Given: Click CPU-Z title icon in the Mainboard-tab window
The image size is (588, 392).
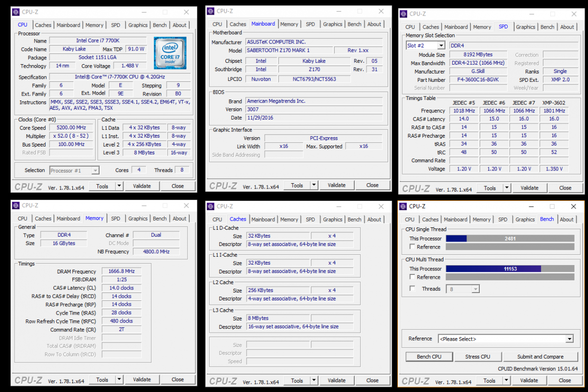Looking at the screenshot, I should [x=211, y=11].
